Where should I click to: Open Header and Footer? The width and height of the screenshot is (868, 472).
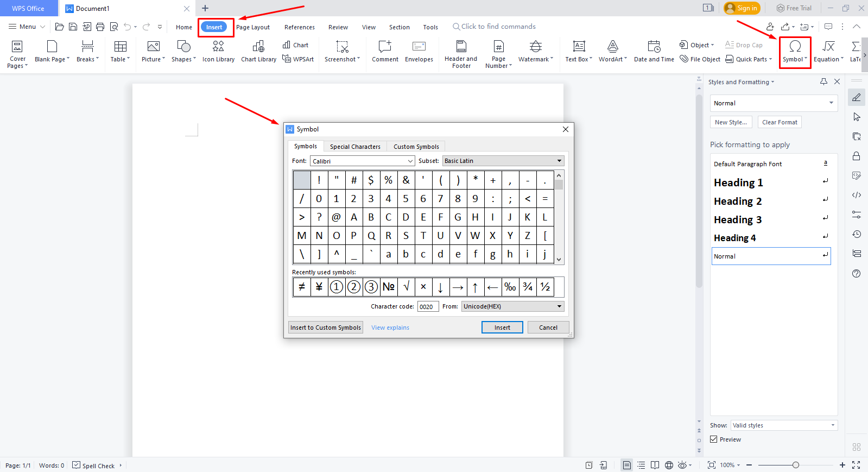tap(461, 54)
